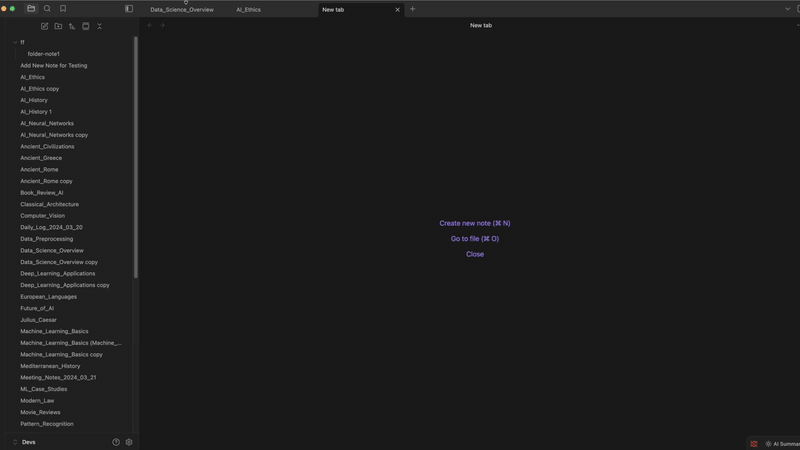Collapse the ff folder chevron
This screenshot has height=450, width=800.
[15, 42]
